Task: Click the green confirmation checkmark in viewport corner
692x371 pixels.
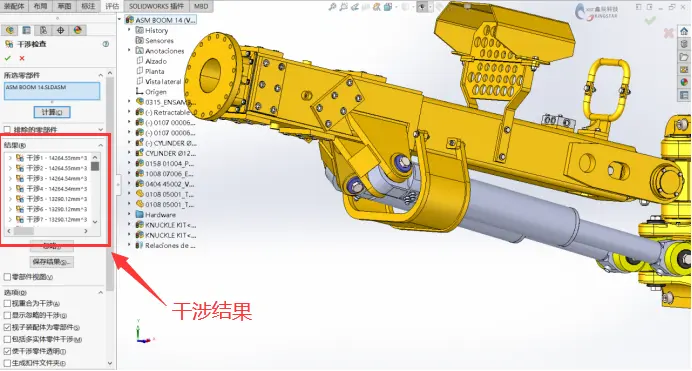Action: pyautogui.click(x=650, y=20)
